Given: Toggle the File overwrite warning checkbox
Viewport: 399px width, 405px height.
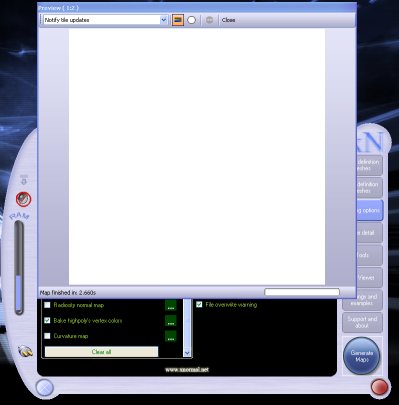Looking at the screenshot, I should click(199, 304).
